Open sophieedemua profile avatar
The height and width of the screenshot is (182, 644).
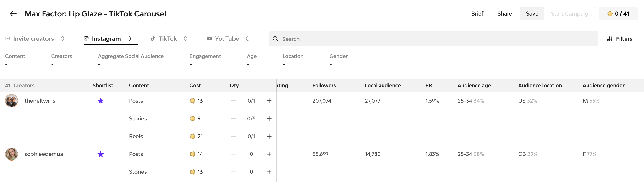(x=11, y=154)
